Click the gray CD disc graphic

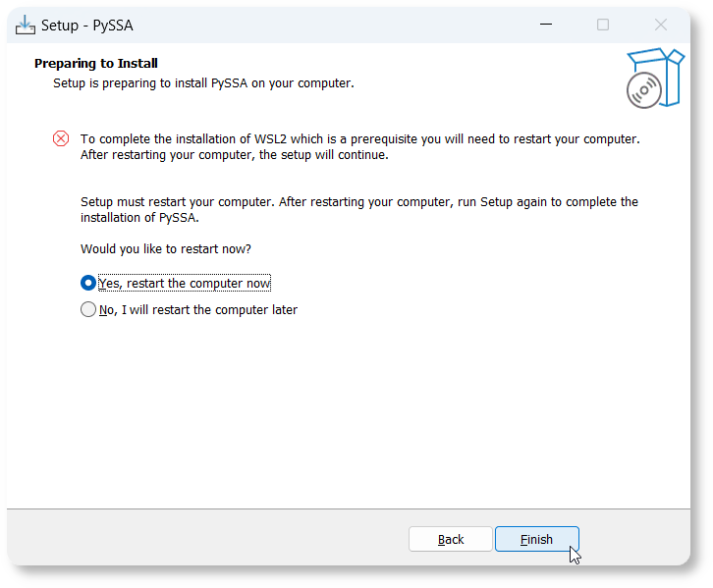click(644, 90)
